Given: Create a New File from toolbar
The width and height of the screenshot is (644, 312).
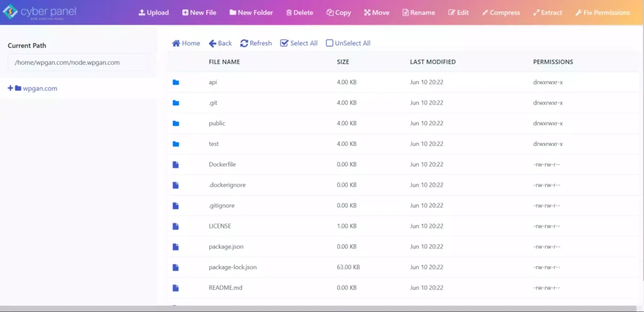Looking at the screenshot, I should point(199,13).
